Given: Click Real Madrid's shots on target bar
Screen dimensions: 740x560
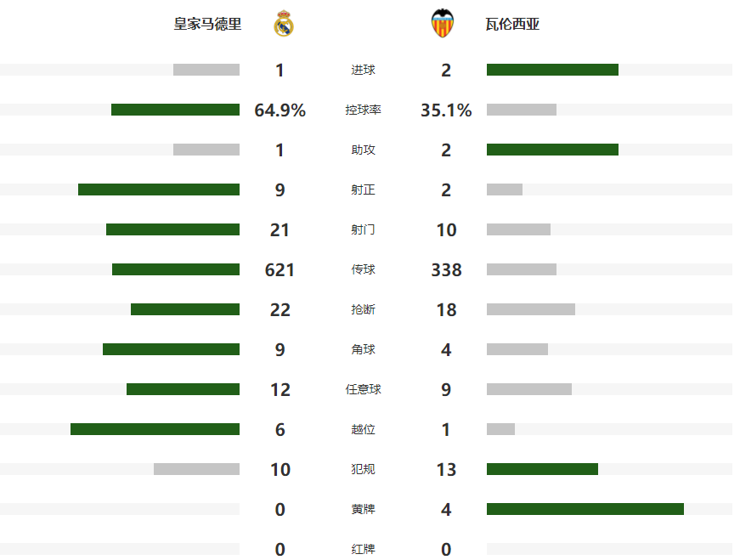Looking at the screenshot, I should click(x=159, y=189).
